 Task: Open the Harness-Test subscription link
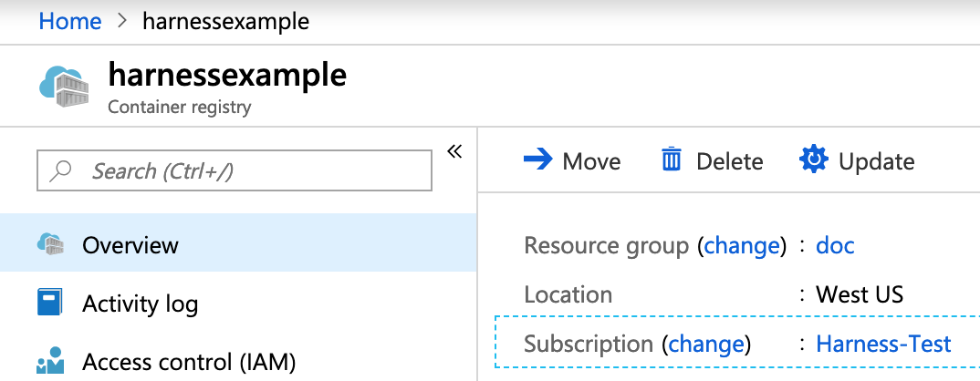point(884,345)
